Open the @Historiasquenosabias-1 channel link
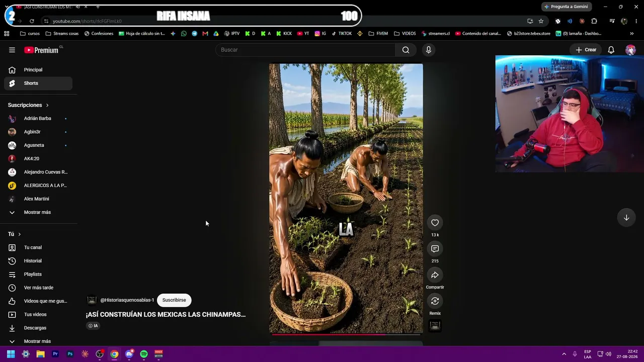 [x=127, y=300]
